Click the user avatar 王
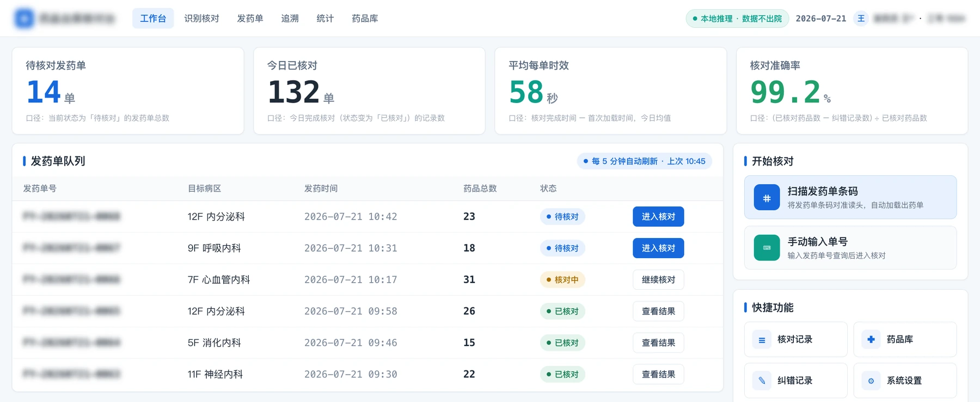The image size is (980, 402). click(x=861, y=19)
